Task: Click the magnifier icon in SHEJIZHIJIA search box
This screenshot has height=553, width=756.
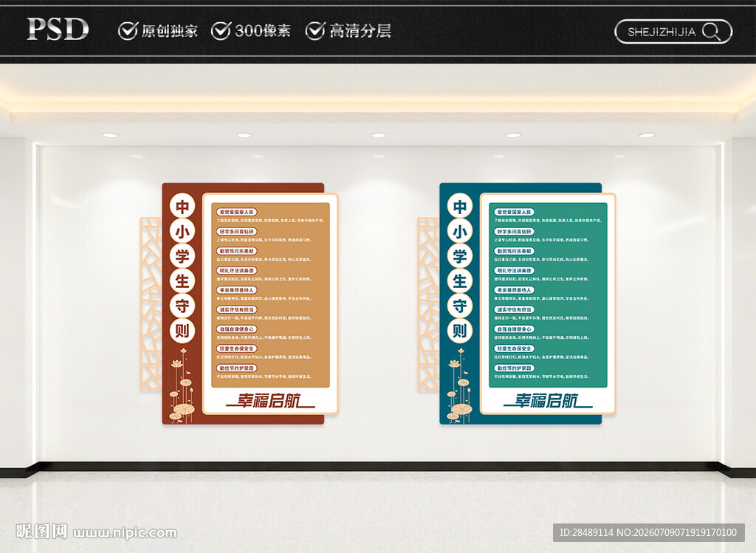Action: (x=711, y=32)
